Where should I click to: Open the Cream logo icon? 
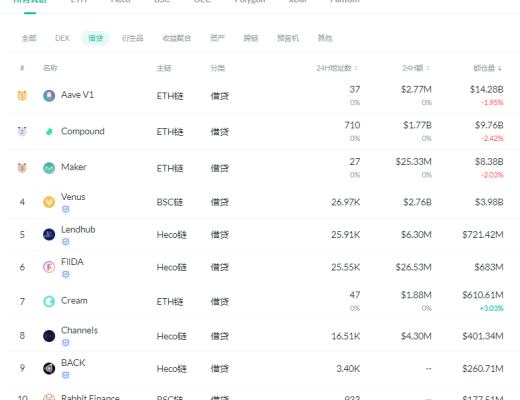coord(49,301)
